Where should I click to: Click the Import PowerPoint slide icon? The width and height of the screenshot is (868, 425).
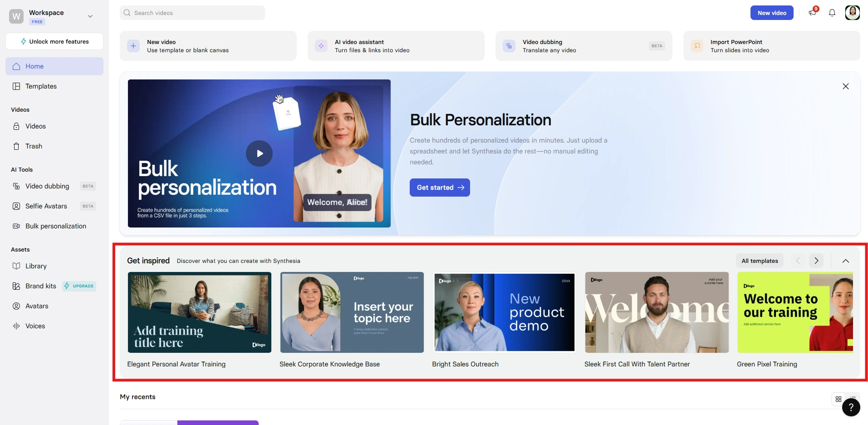click(697, 46)
